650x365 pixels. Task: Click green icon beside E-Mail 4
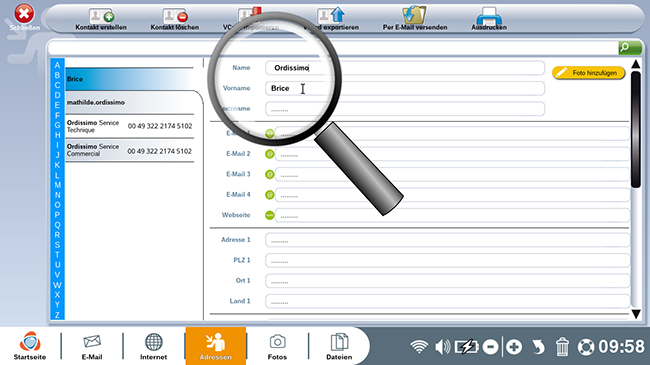tap(269, 195)
